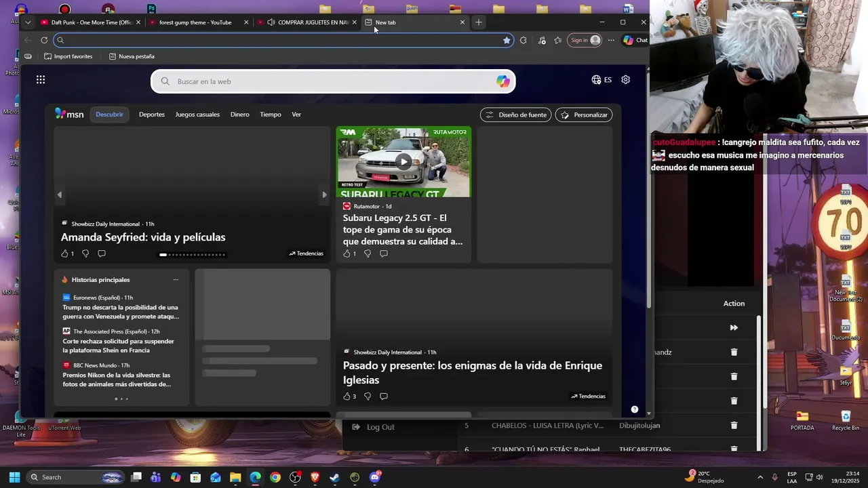Open Import favorites in bookmarks bar
The image size is (868, 488).
point(68,56)
